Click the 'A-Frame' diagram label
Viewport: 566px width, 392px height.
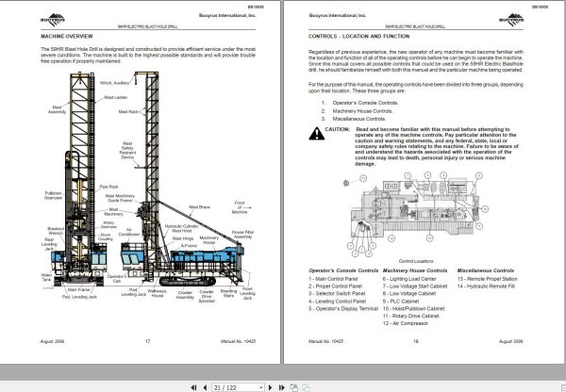[x=189, y=246]
